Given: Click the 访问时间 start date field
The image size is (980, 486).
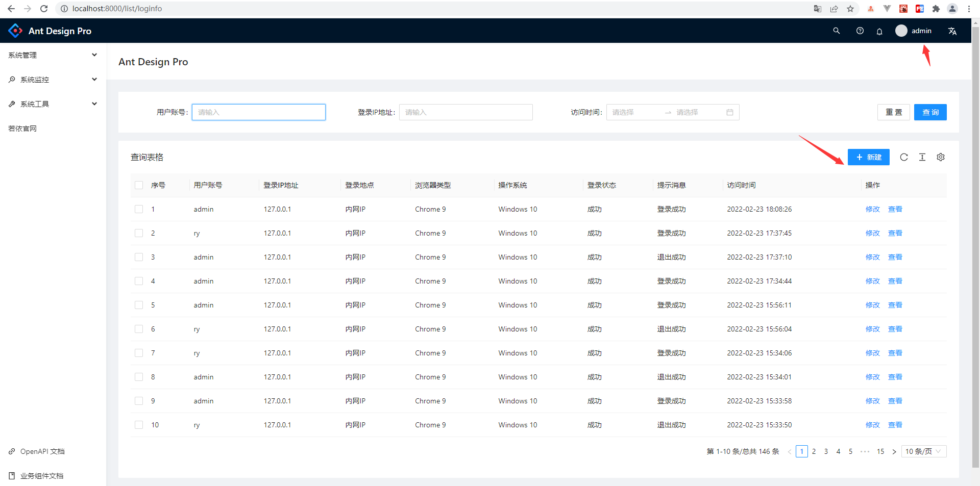Looking at the screenshot, I should (635, 112).
